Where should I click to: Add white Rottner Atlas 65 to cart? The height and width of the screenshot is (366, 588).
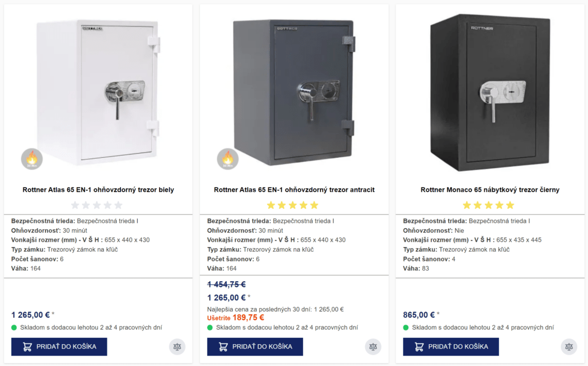click(59, 346)
